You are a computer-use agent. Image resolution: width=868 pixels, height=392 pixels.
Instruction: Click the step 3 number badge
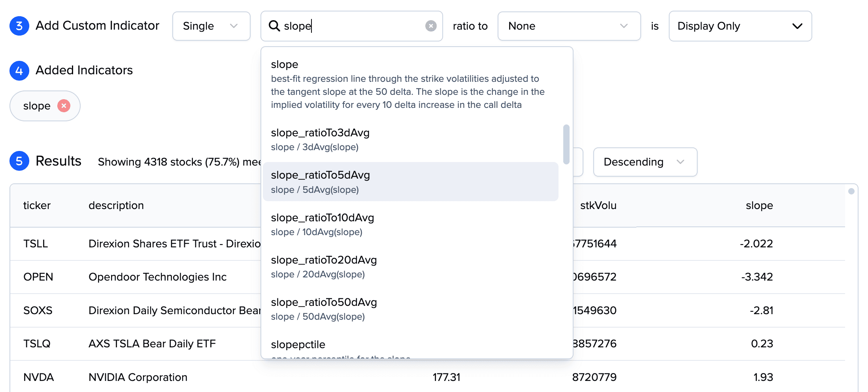coord(19,26)
